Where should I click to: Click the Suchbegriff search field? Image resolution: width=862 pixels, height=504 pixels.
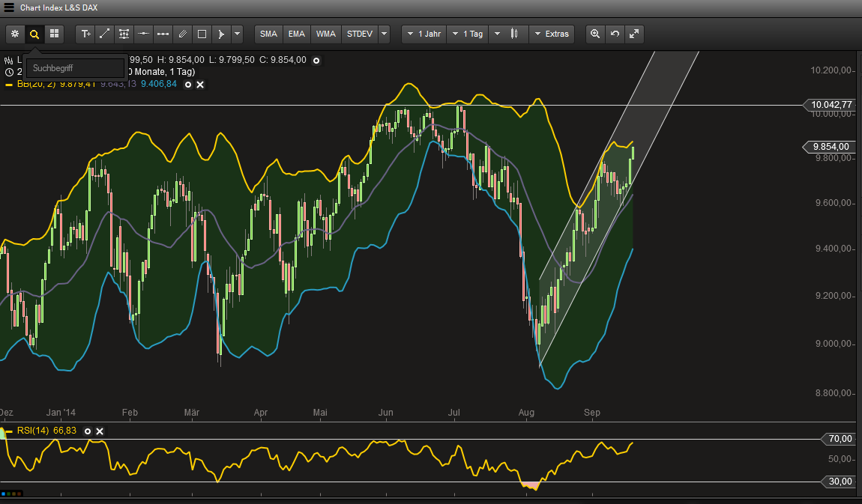click(75, 68)
